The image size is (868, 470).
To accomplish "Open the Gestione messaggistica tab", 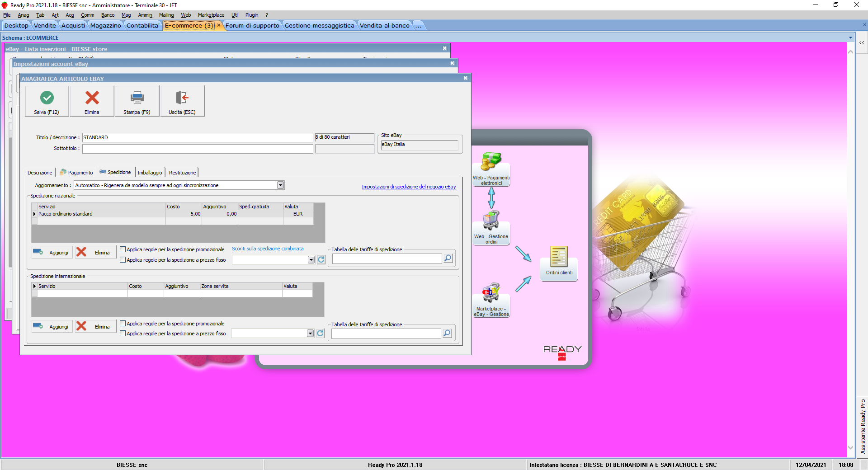I will [x=319, y=25].
